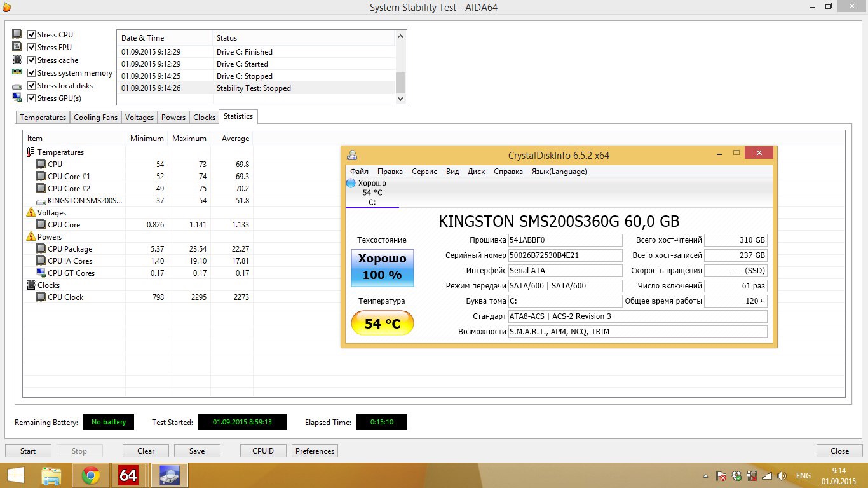Click the monitor icon beside Stress GPU(s)

[x=17, y=98]
